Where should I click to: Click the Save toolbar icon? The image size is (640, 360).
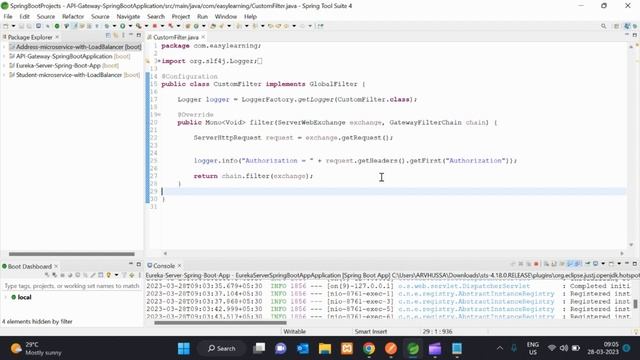pos(21,26)
